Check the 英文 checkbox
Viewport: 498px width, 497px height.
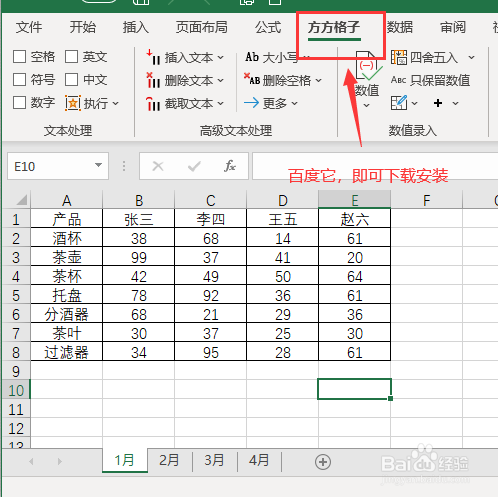click(71, 56)
